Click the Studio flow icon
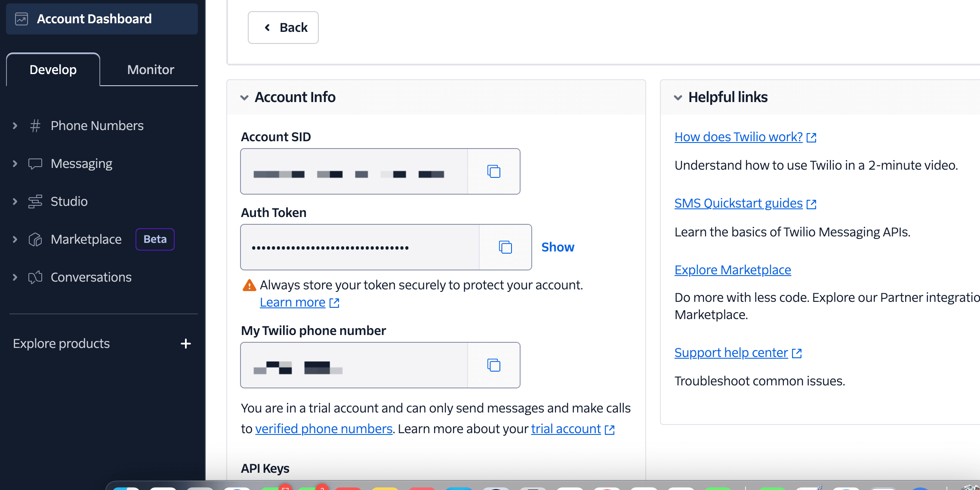This screenshot has width=980, height=490. coord(35,202)
